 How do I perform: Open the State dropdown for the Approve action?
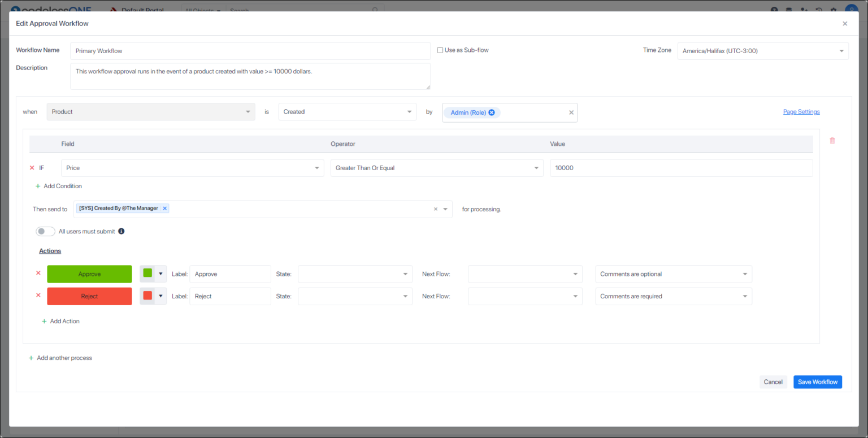click(x=355, y=274)
